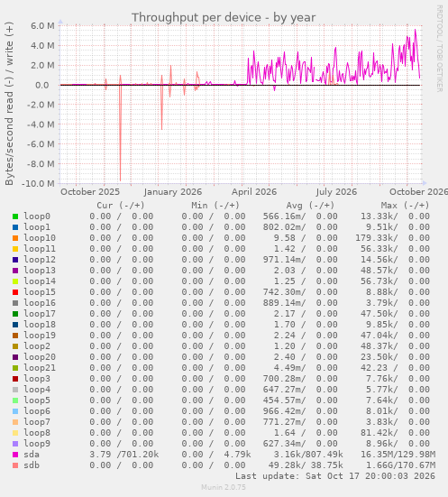This screenshot has width=448, height=497.
Task: Select the 'loop21' legend label
Action: coord(40,368)
